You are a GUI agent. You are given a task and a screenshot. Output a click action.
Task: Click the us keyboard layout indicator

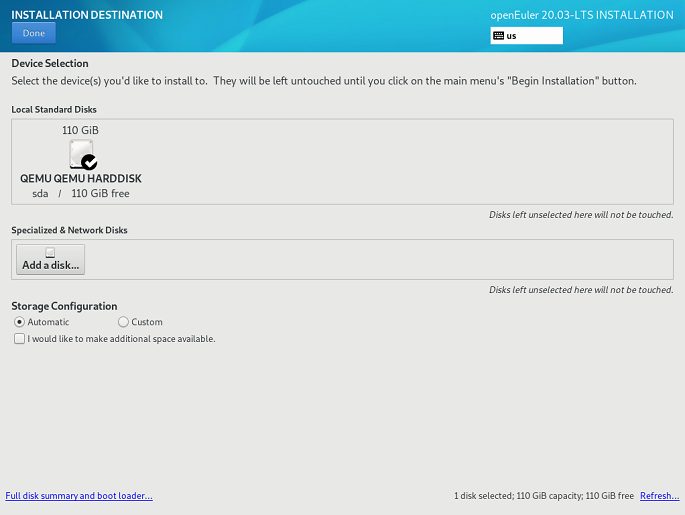point(526,36)
